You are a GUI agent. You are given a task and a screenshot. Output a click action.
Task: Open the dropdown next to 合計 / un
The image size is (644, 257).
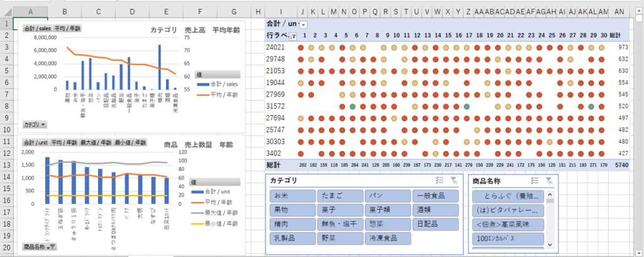(304, 25)
